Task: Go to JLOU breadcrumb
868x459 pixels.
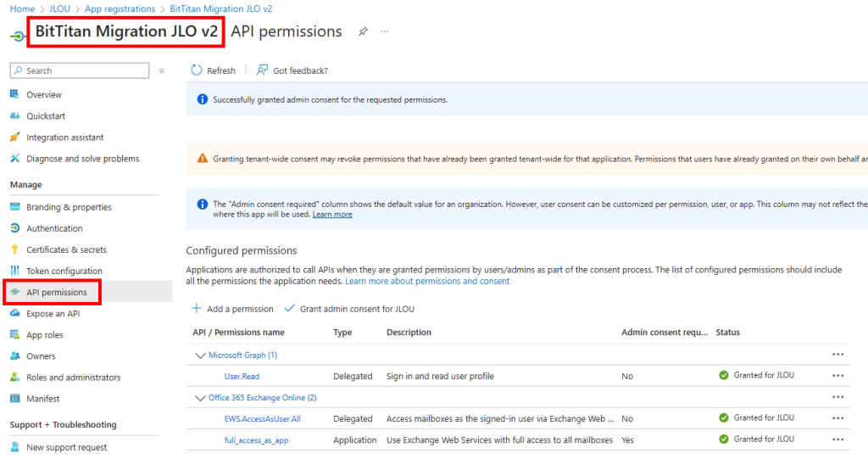Action: point(60,8)
